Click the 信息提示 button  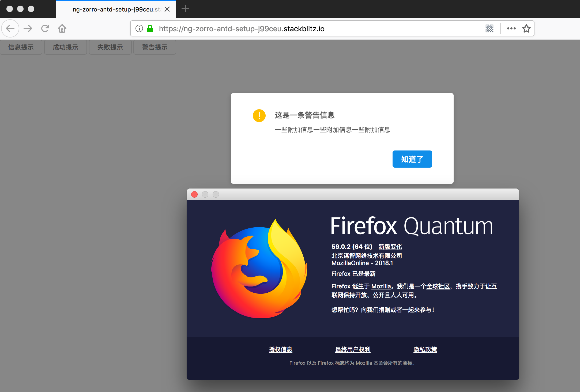click(21, 47)
